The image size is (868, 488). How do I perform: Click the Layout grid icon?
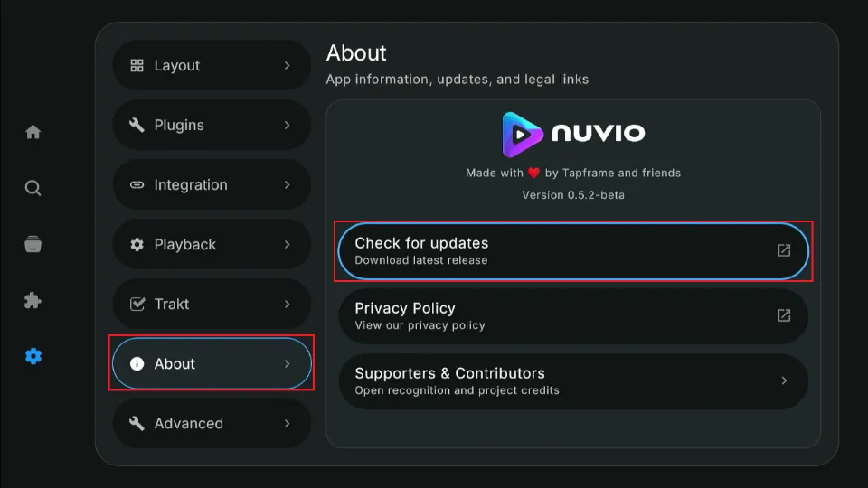coord(137,66)
